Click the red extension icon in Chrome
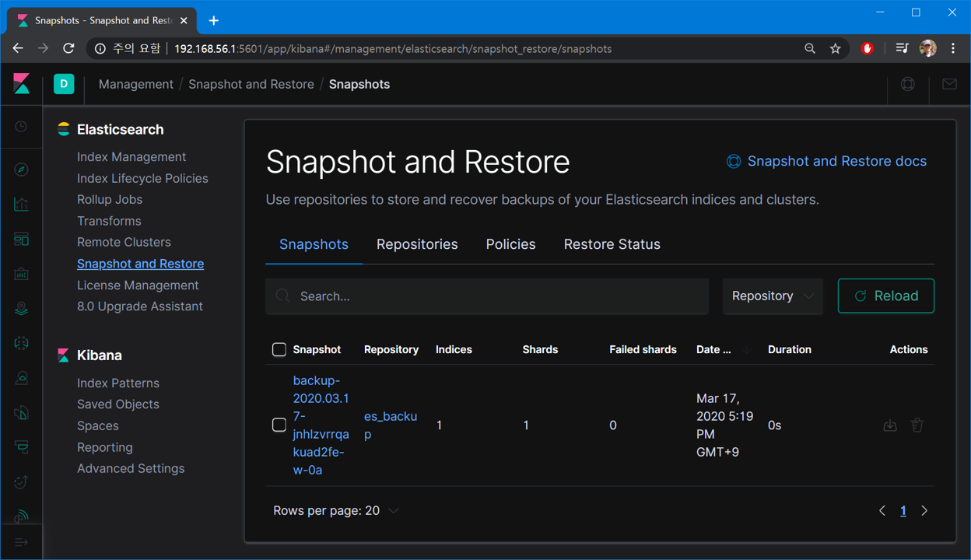The image size is (971, 560). pos(868,48)
